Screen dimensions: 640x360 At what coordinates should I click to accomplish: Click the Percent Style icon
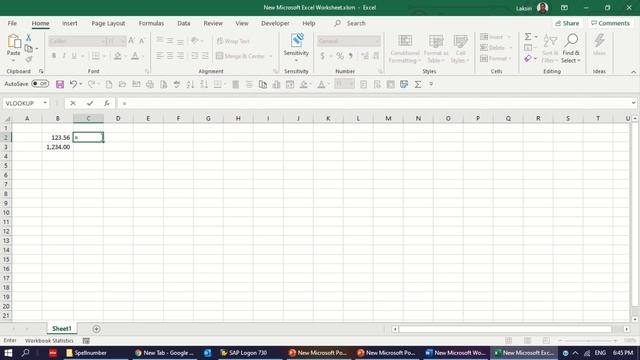[340, 56]
